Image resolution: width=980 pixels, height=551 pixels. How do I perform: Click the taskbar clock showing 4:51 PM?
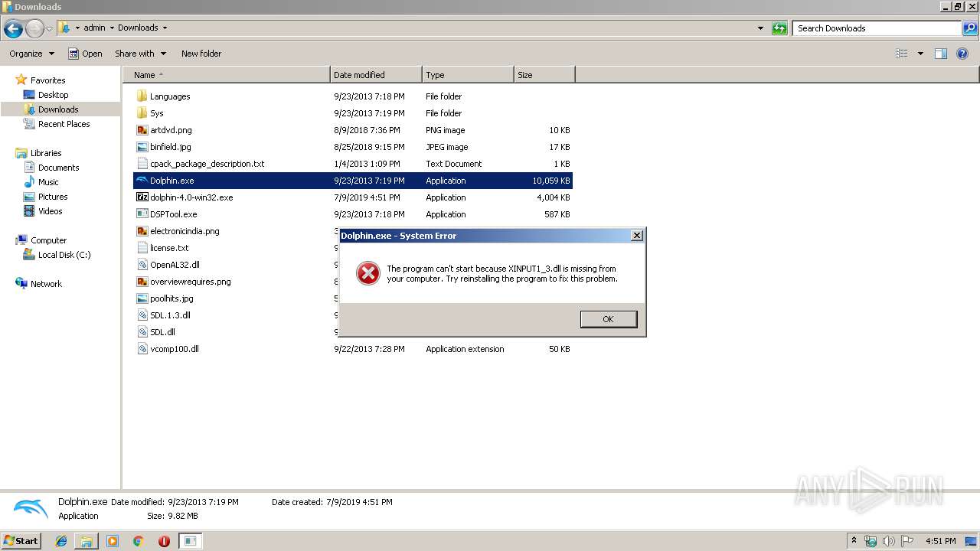tap(940, 541)
